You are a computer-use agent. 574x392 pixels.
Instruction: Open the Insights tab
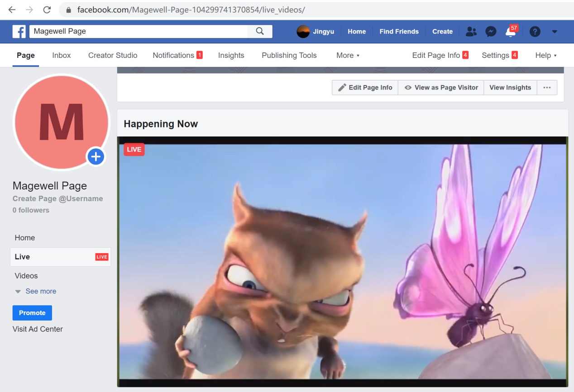231,55
